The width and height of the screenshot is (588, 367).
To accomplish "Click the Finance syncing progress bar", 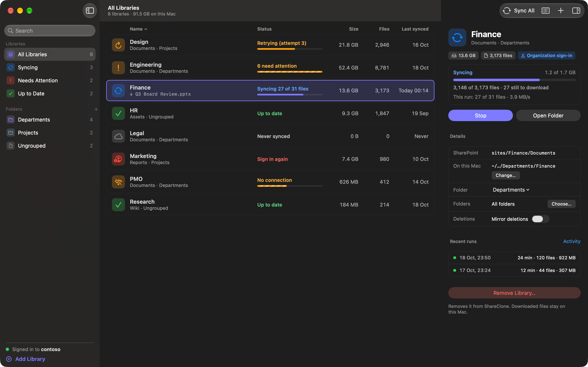I will [x=514, y=80].
